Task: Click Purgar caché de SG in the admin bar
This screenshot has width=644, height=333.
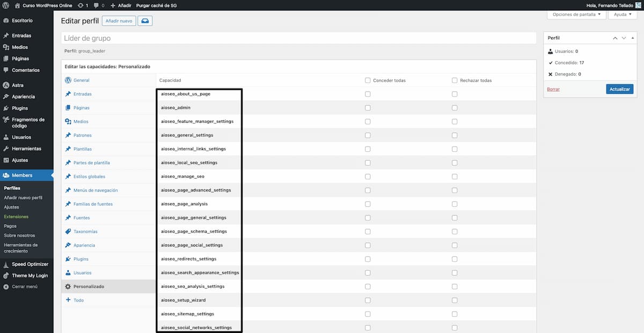Action: pyautogui.click(x=156, y=4)
